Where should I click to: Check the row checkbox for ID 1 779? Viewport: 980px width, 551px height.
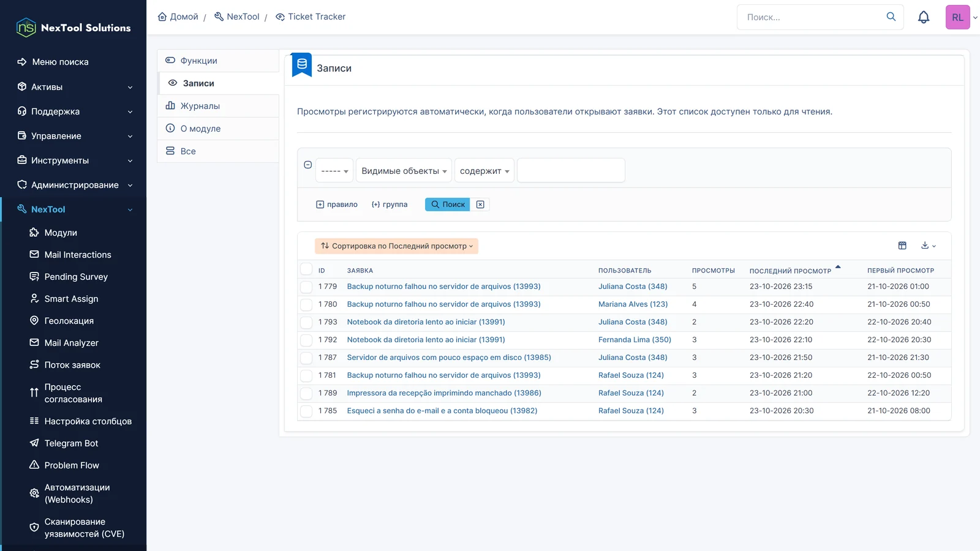tap(306, 287)
